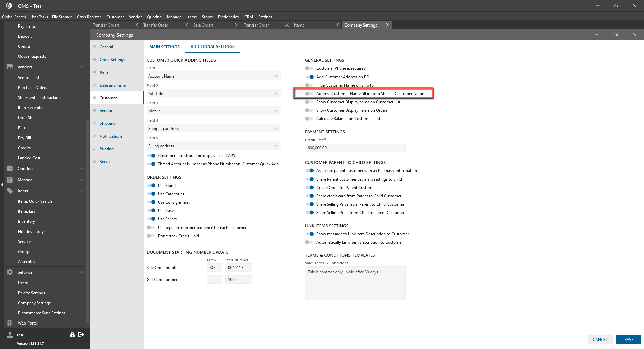Open the Dictionaries menu

tap(228, 17)
